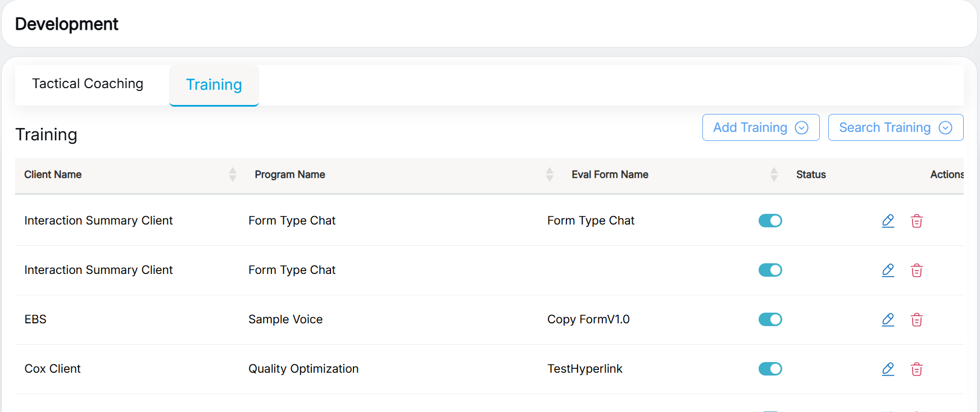
Task: Expand the Add Training dropdown
Action: click(x=760, y=127)
